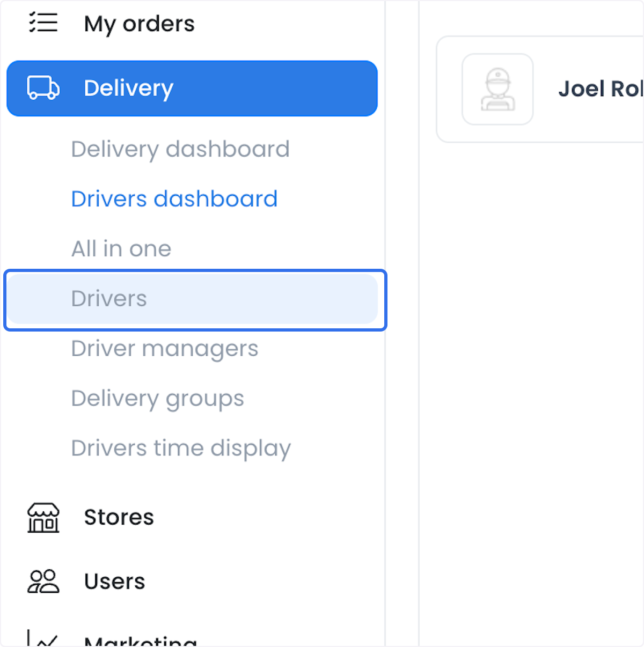Go to Drivers dashboard
Screen dimensions: 644x647
tap(174, 199)
